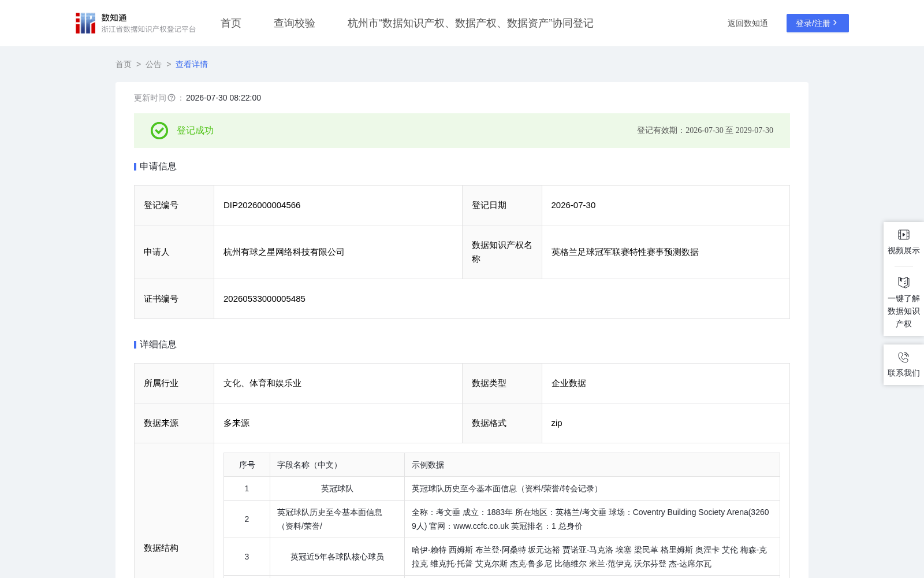The width and height of the screenshot is (924, 578).
Task: Click the 数据来源 label cell
Action: (174, 423)
